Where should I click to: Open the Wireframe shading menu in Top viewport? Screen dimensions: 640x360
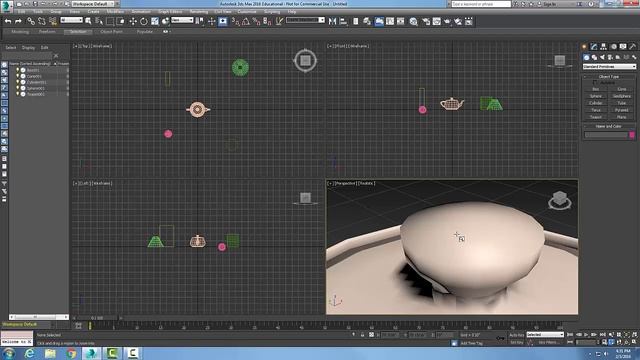tap(103, 46)
